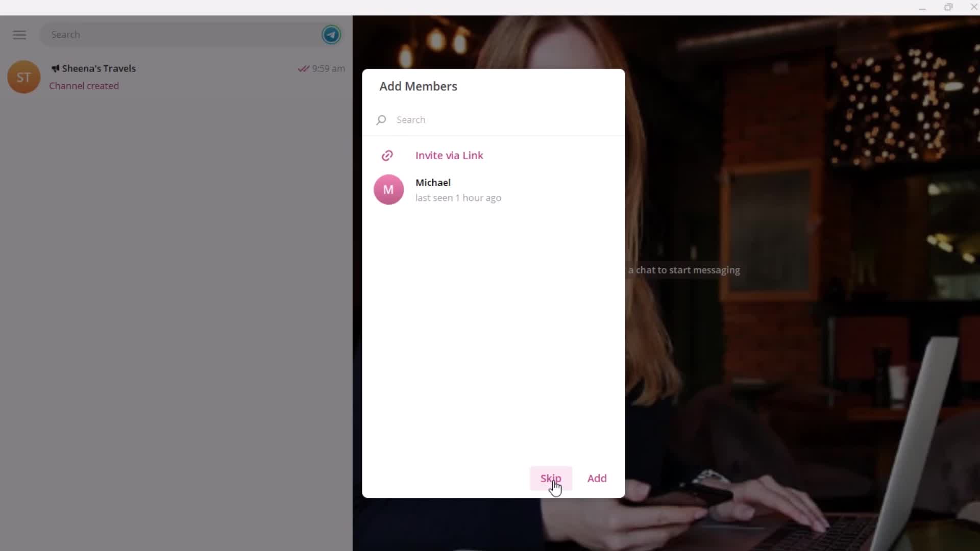Image resolution: width=980 pixels, height=551 pixels.
Task: Click the Skip button without adding members
Action: [x=551, y=478]
